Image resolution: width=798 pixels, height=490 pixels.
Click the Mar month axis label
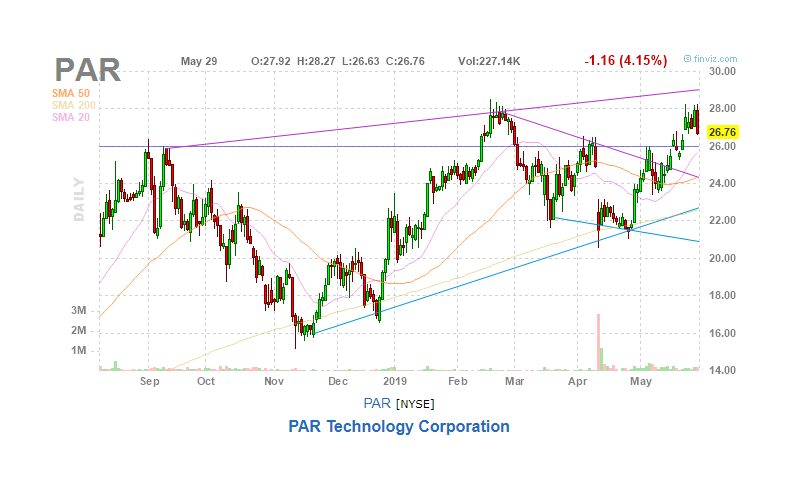(x=515, y=381)
